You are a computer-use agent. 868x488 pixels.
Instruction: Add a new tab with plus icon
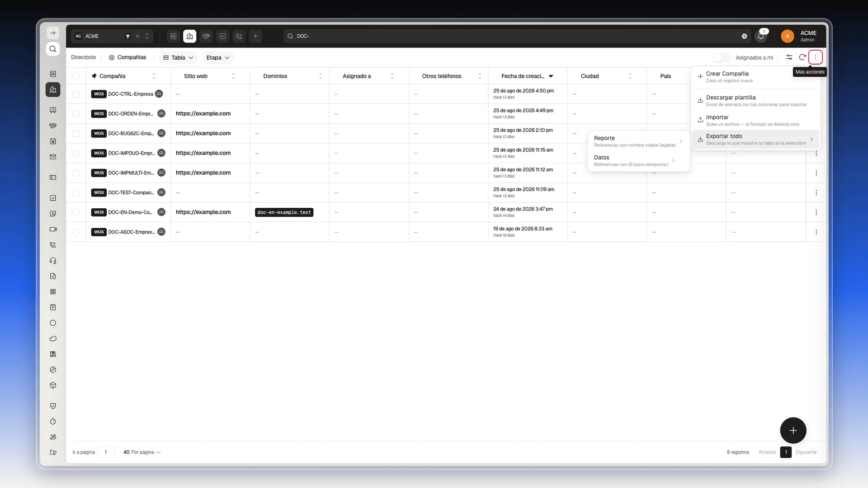[x=255, y=36]
